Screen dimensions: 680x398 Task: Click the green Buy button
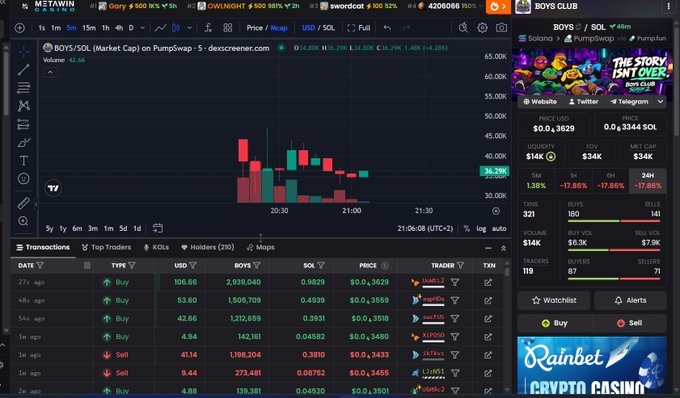click(555, 323)
